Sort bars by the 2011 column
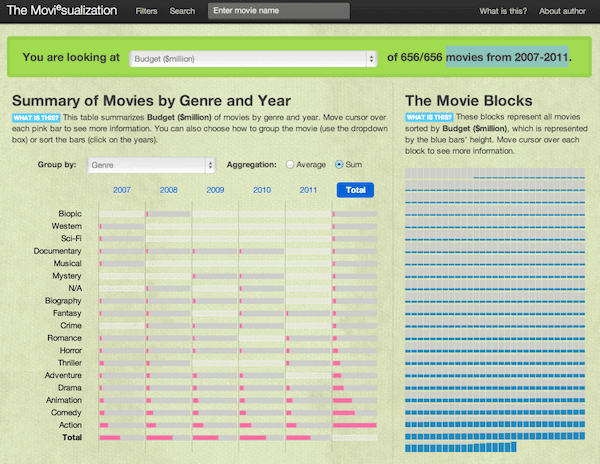This screenshot has width=600, height=464. tap(308, 190)
